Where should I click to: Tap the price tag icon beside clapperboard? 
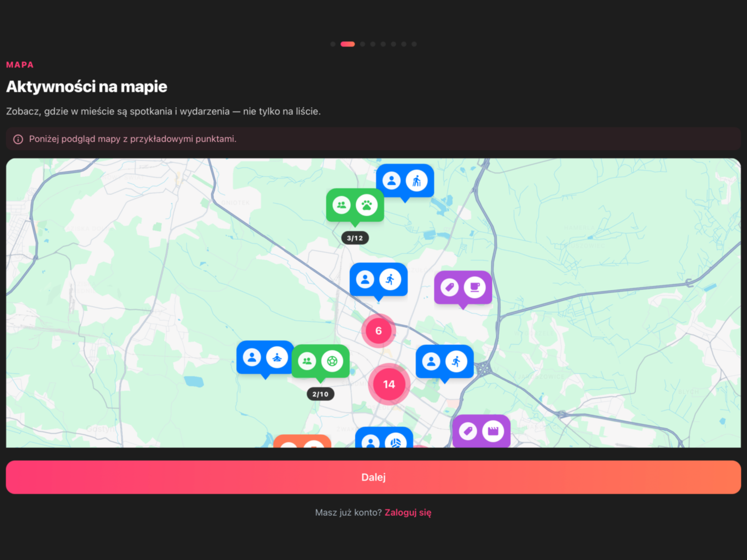(x=468, y=431)
